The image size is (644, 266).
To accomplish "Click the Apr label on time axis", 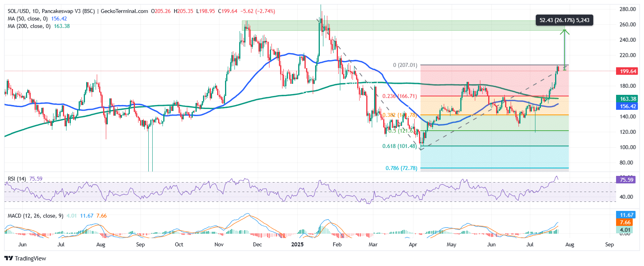I will pos(413,244).
